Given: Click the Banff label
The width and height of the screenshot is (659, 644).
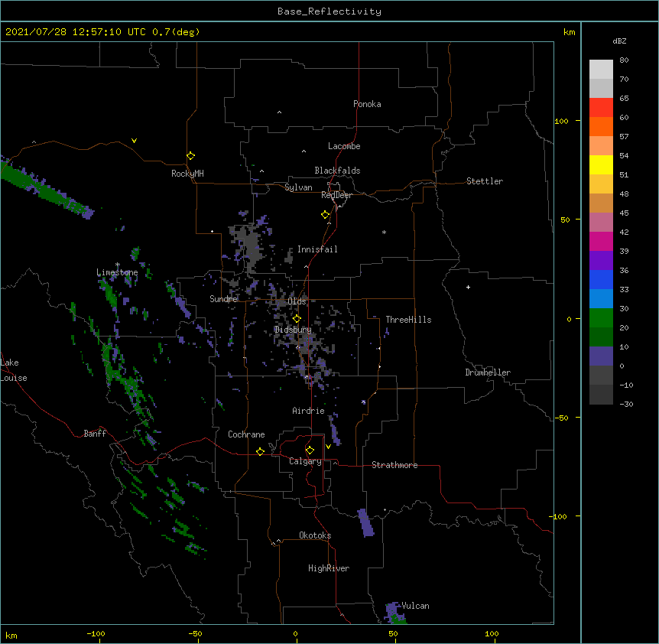Looking at the screenshot, I should [95, 434].
